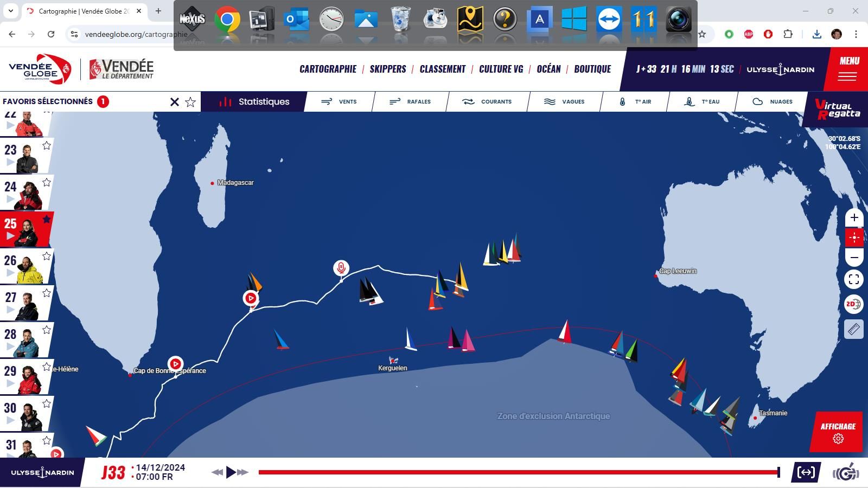Open the Statistiques panel

[254, 101]
